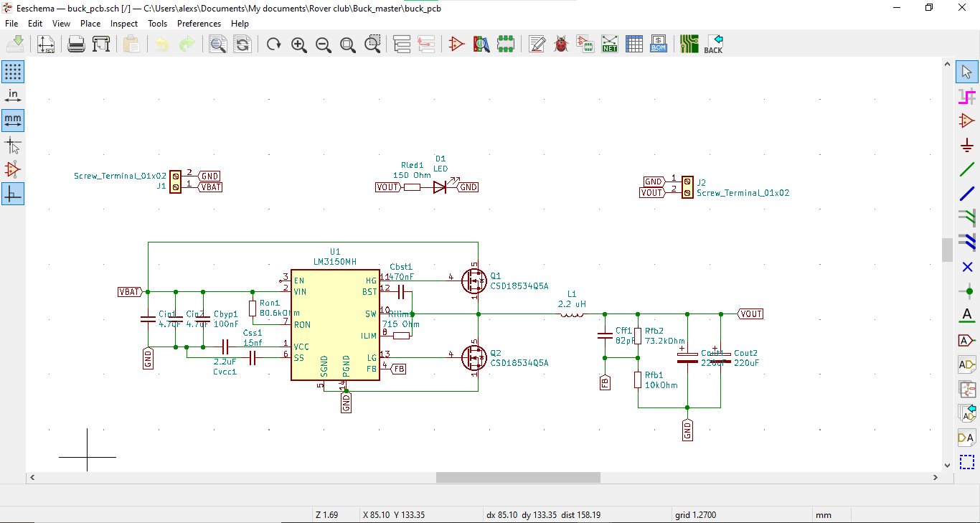The image size is (980, 523).
Task: Open the Symbol Fields Table editor
Action: coord(634,44)
